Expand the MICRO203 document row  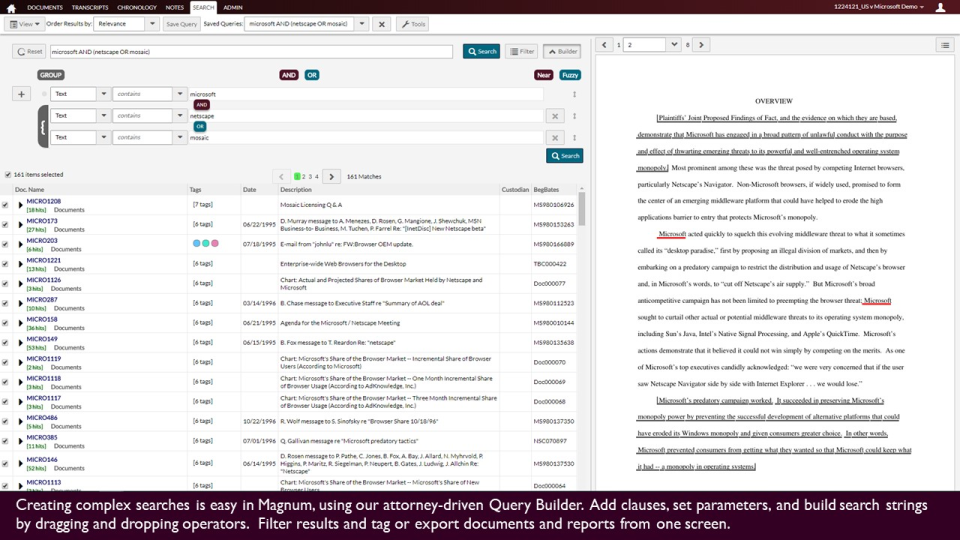point(20,244)
